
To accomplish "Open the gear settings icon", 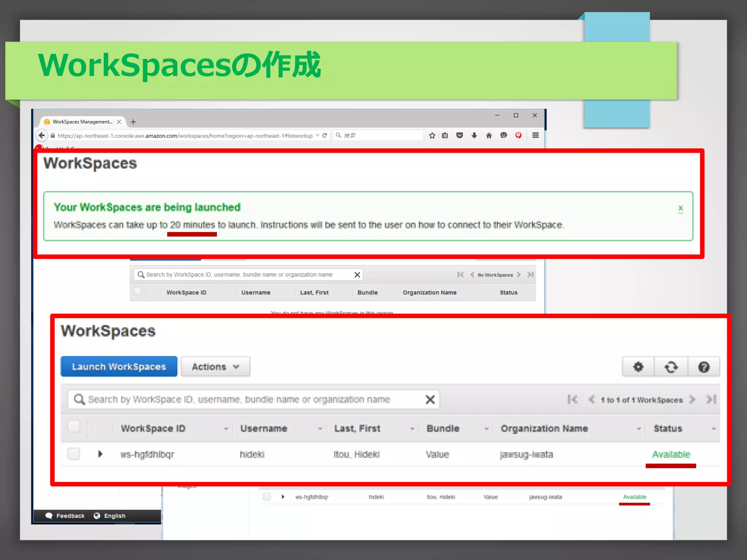I will click(x=638, y=366).
